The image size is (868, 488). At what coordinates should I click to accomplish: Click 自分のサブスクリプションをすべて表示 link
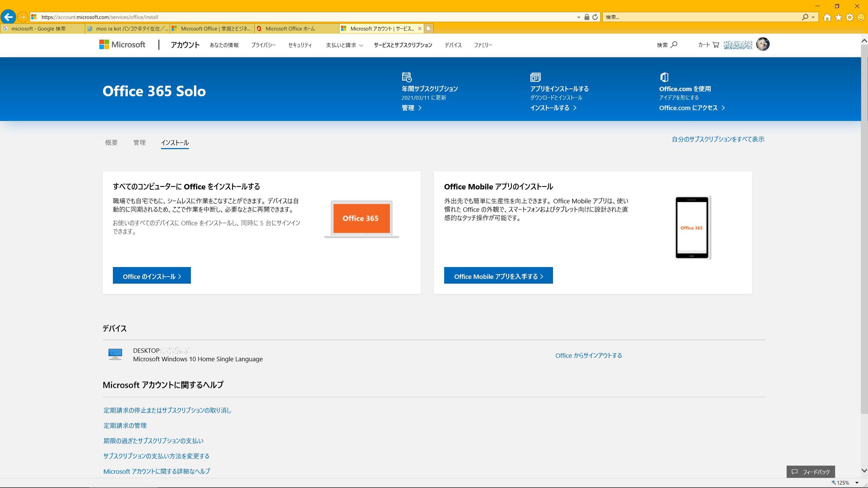pos(718,139)
